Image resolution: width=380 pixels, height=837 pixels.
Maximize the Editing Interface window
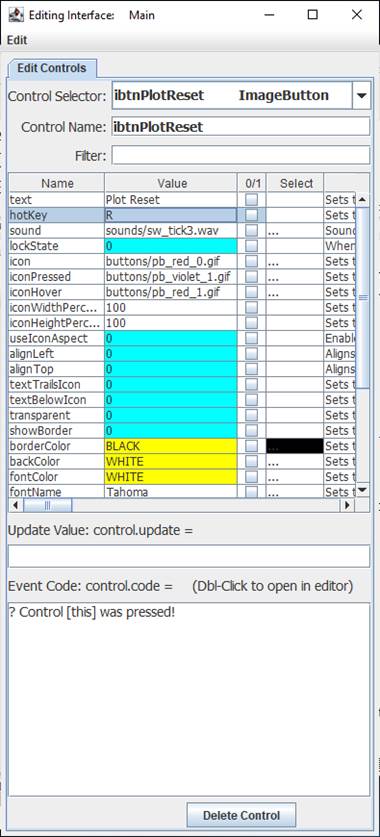(313, 15)
